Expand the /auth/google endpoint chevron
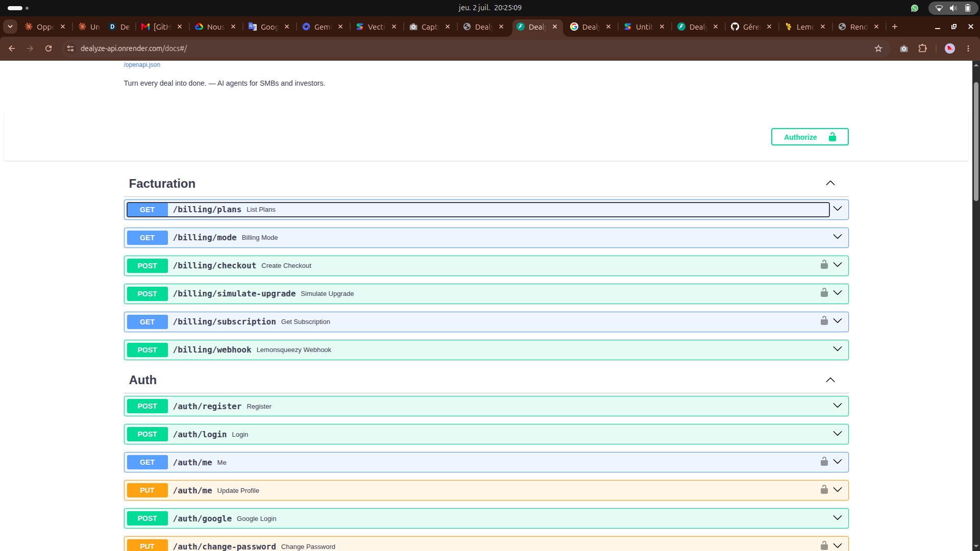The width and height of the screenshot is (980, 551). [x=838, y=518]
